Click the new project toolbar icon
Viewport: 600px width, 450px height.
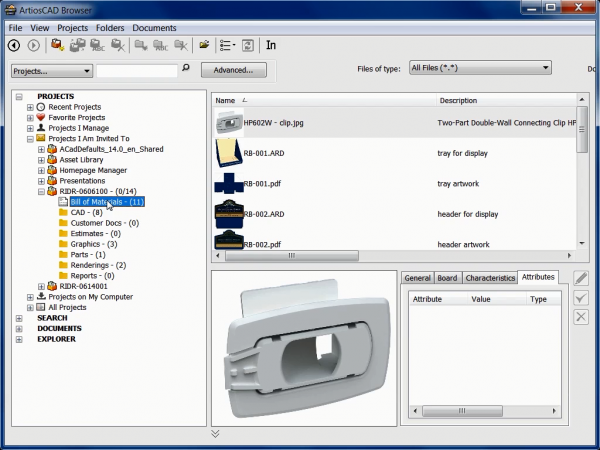[x=57, y=45]
